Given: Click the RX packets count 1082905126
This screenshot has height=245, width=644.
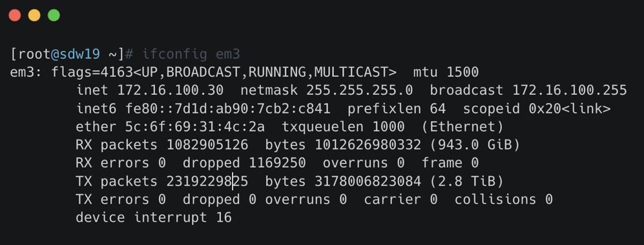Looking at the screenshot, I should click(x=207, y=144).
